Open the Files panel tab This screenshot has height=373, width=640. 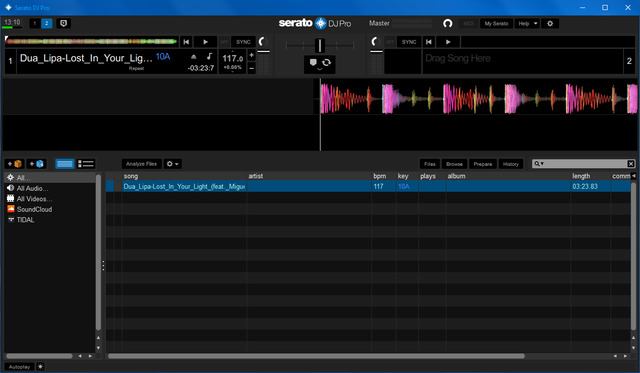coord(430,164)
